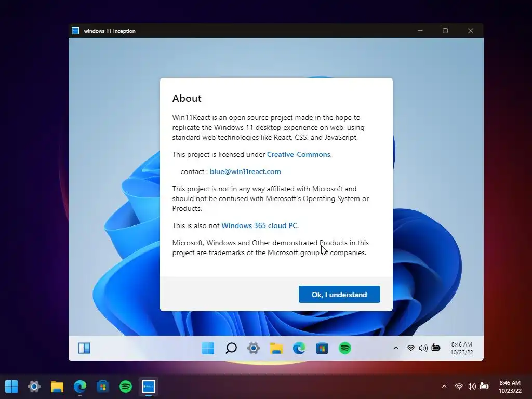This screenshot has height=399, width=532.
Task: Launch Edge browser in inner window taskbar
Action: [x=299, y=348]
